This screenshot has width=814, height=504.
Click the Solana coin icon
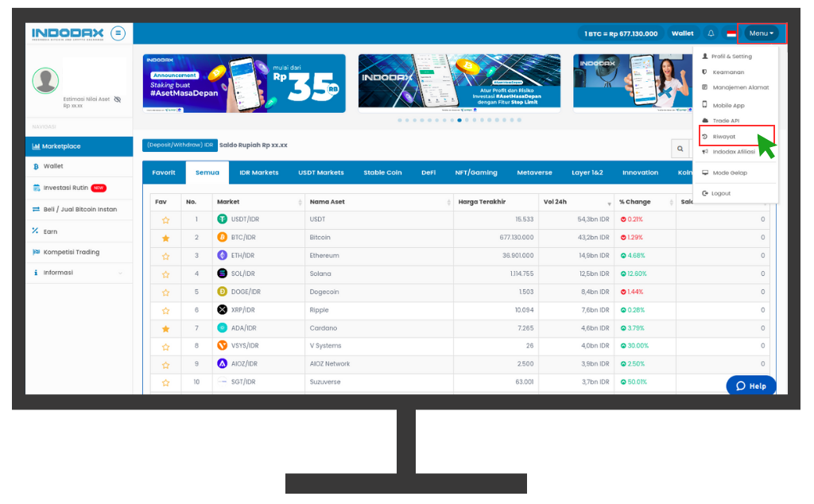[223, 273]
